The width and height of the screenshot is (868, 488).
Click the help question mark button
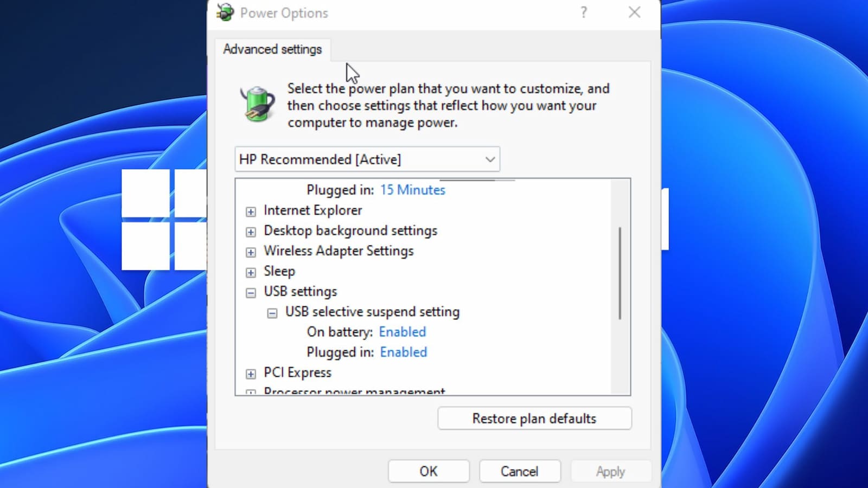[x=584, y=12]
